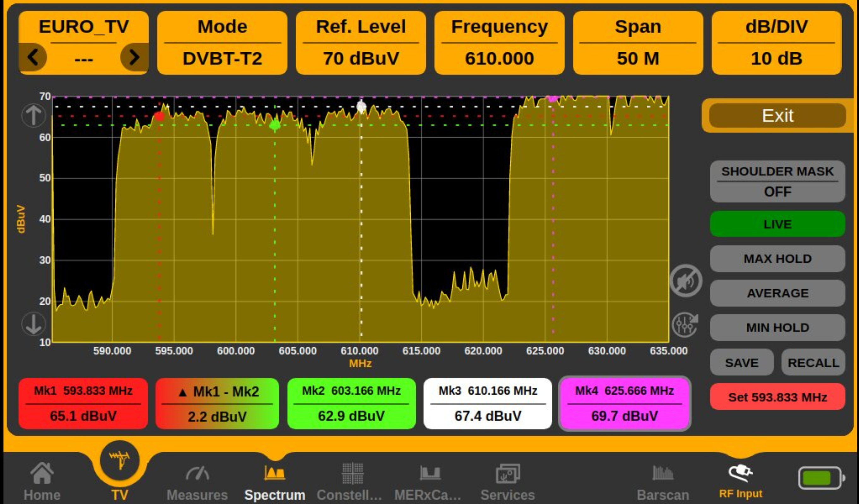859x504 pixels.
Task: Toggle SHOULDER MASK off/on
Action: tap(778, 181)
